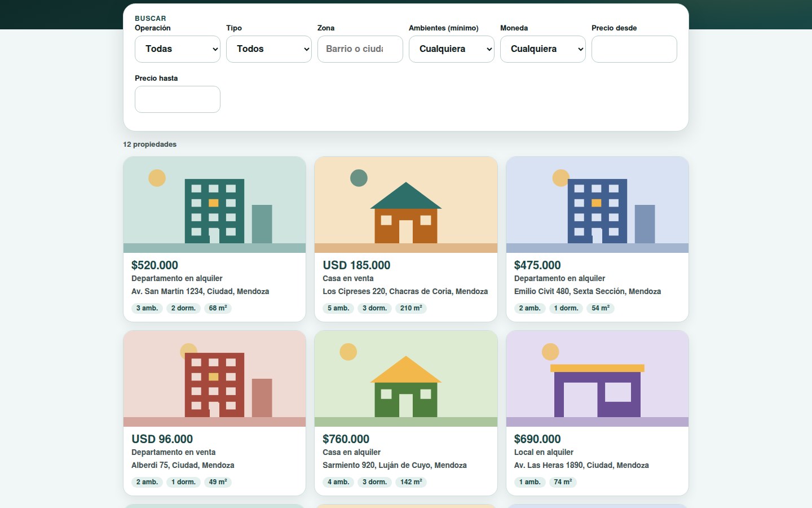Screen dimensions: 812x508
Task: Open the $520.000 listing price
Action: pyautogui.click(x=155, y=265)
